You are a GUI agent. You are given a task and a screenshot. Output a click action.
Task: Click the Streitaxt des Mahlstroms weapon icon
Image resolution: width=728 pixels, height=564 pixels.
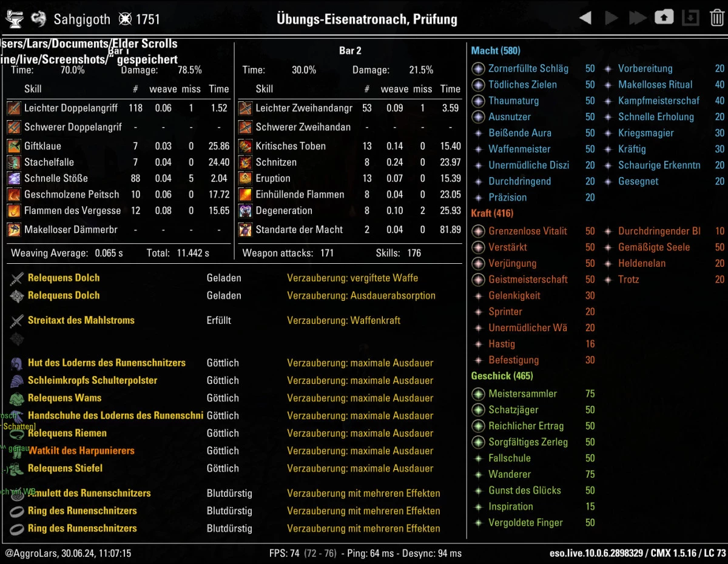pyautogui.click(x=18, y=320)
